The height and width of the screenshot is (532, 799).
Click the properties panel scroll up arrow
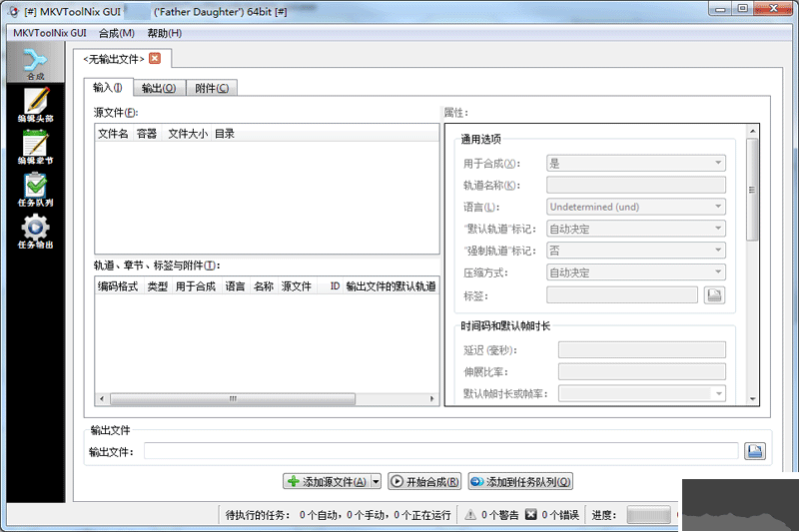[x=753, y=132]
